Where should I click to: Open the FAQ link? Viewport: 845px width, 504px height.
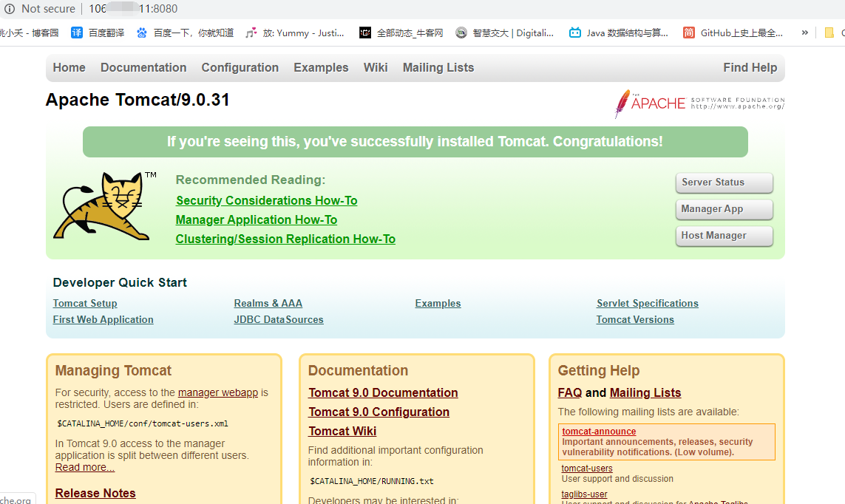tap(570, 392)
